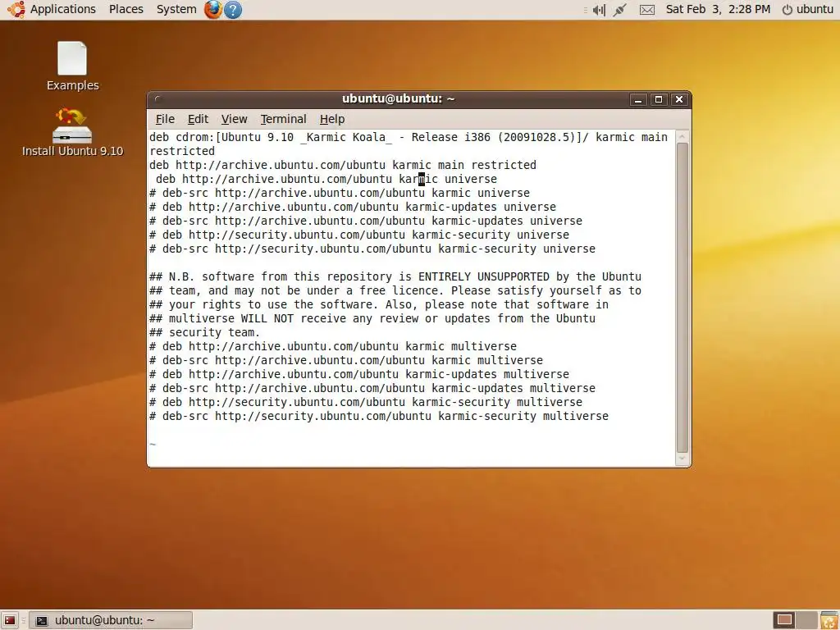Click the terminal scrollbar down arrow

tap(682, 459)
